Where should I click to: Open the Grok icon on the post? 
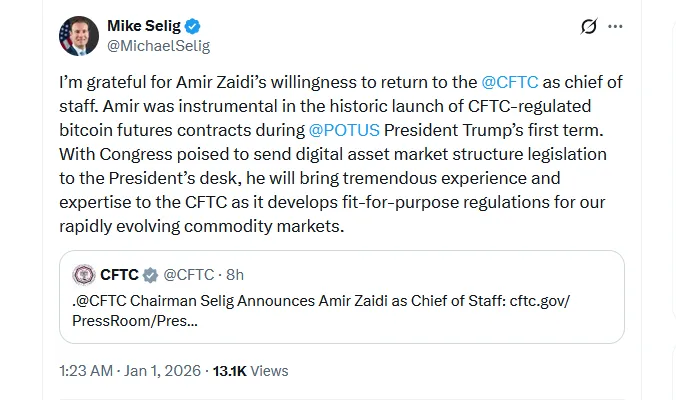(589, 26)
